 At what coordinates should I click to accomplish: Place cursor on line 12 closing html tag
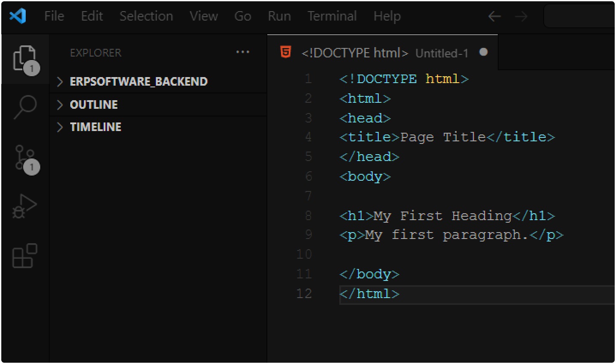point(369,294)
